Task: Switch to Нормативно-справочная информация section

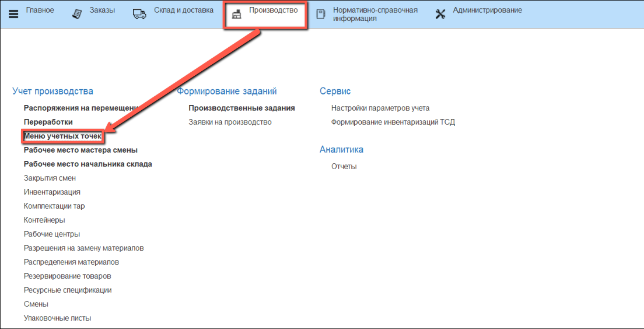Action: 375,14
